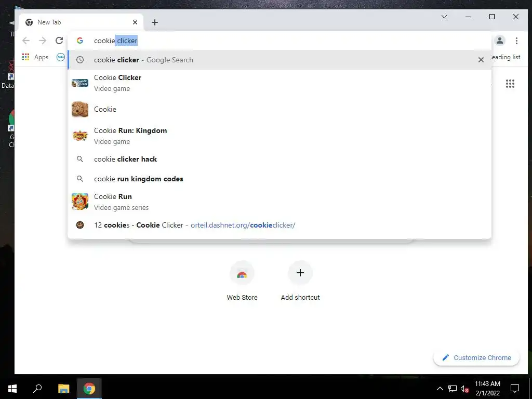This screenshot has height=399, width=532.
Task: Open the Windows Start menu
Action: tap(12, 389)
